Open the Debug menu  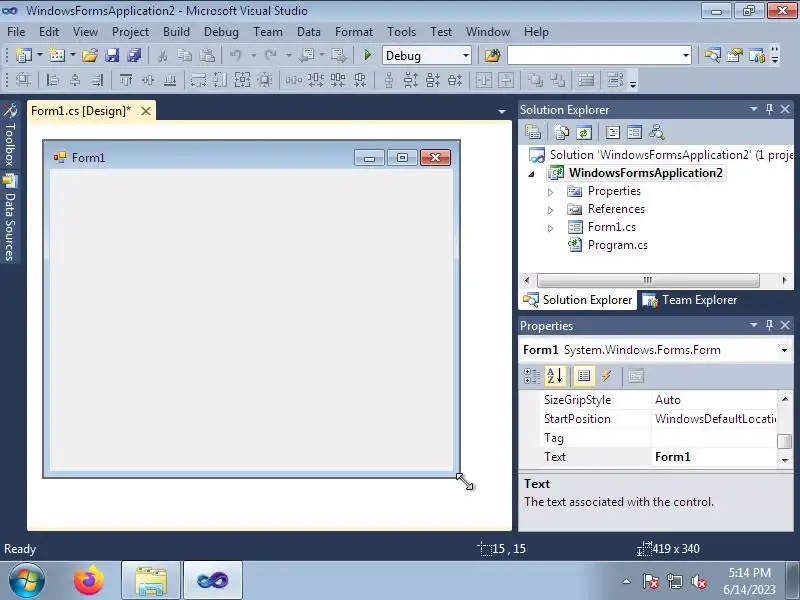coord(221,32)
